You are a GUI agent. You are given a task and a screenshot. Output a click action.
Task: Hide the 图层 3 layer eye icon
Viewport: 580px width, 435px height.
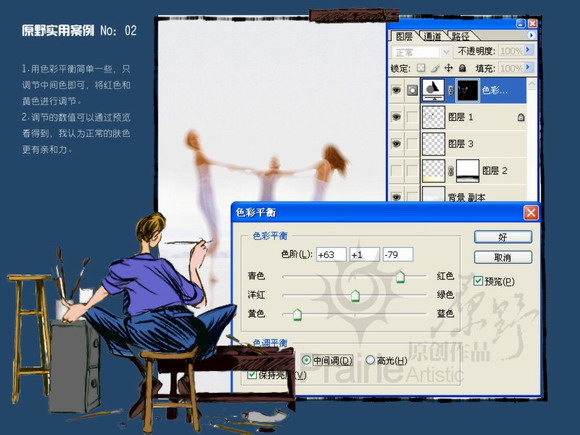point(396,144)
